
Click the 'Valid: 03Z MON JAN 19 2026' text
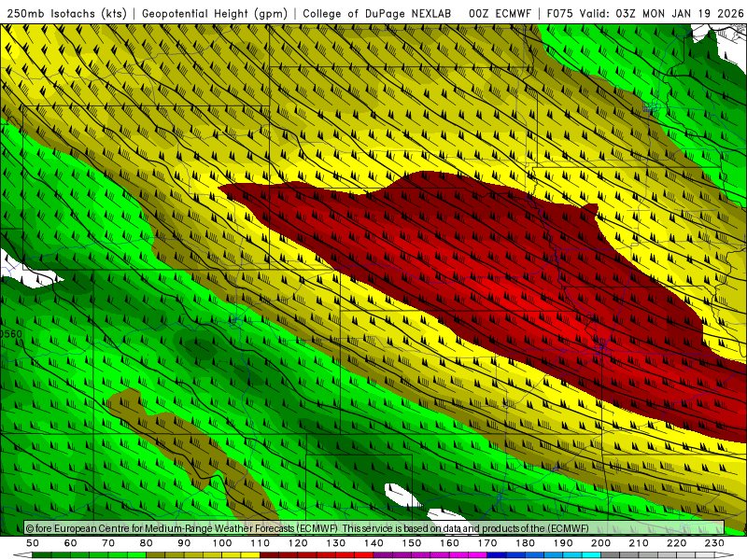[662, 14]
